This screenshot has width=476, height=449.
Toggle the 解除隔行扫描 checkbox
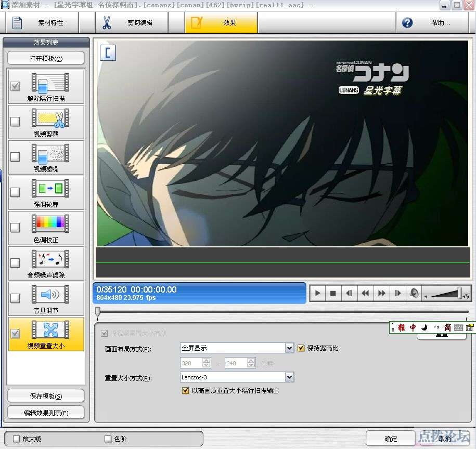tap(15, 86)
